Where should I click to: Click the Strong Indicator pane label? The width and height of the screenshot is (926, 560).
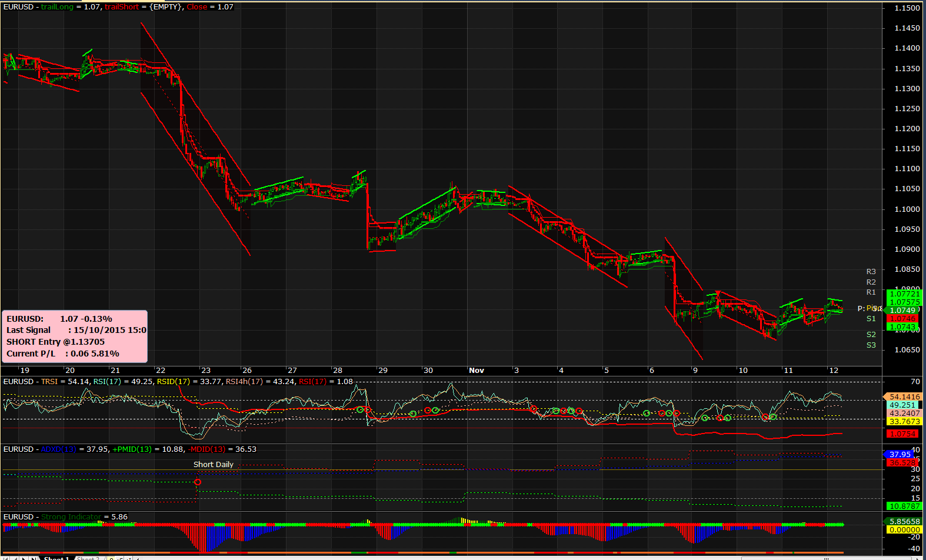click(x=71, y=516)
